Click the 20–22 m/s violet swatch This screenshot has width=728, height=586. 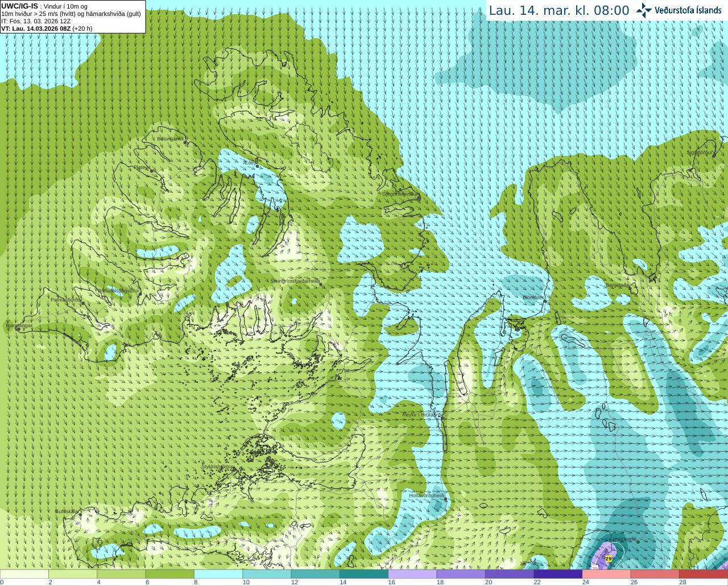(x=510, y=574)
